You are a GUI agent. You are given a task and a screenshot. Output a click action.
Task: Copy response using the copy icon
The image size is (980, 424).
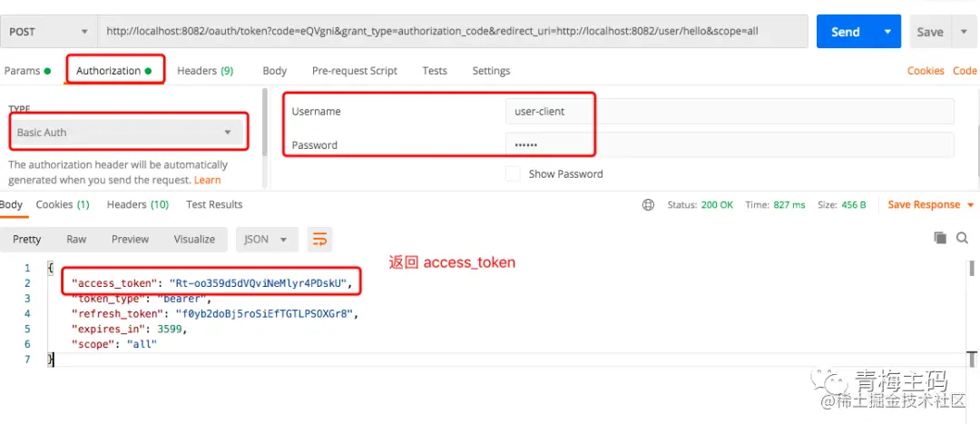click(940, 238)
